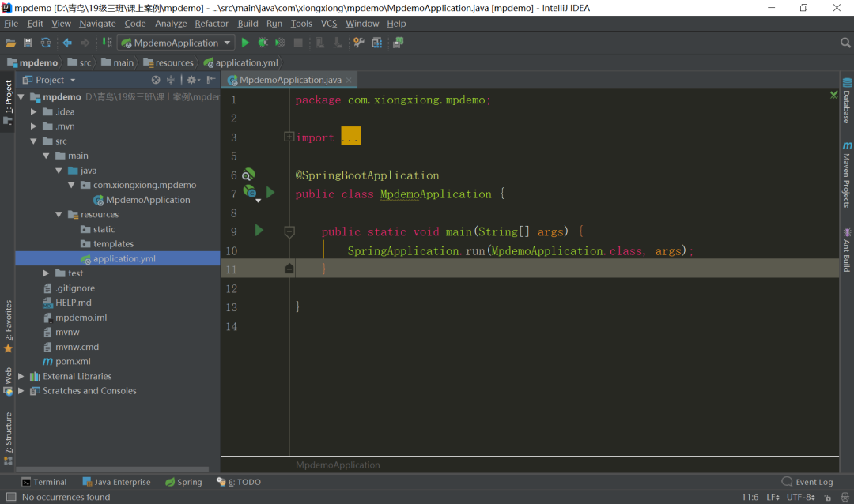Close the MpdemoApplication.java tab

[x=350, y=80]
